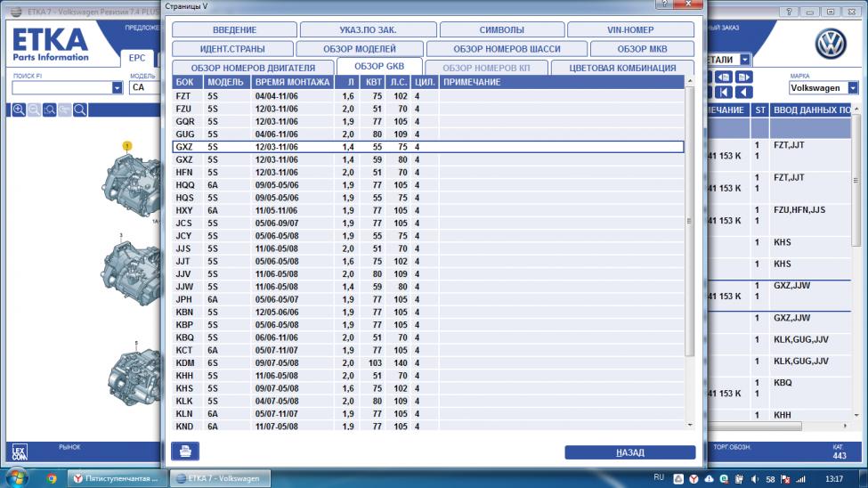The width and height of the screenshot is (868, 488).
Task: Open the ОБЗОР МКВ tab
Action: 642,49
